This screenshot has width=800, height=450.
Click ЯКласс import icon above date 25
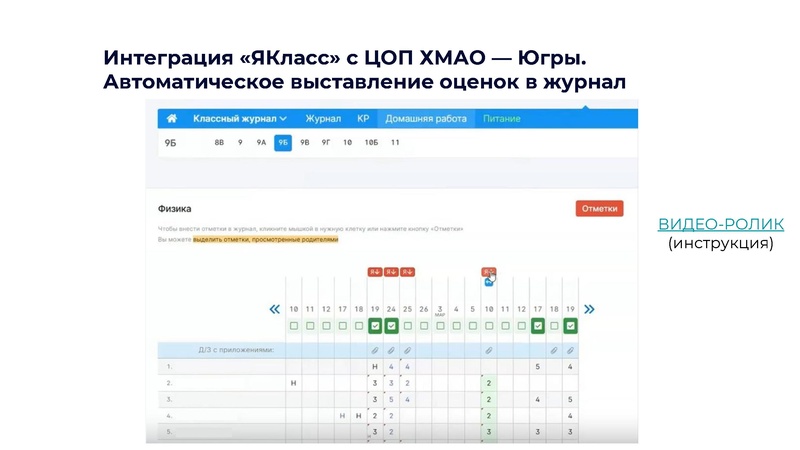407,272
